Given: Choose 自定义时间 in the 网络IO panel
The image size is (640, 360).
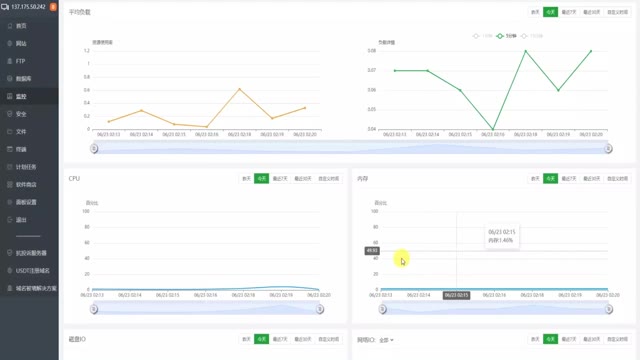Looking at the screenshot, I should pos(618,339).
